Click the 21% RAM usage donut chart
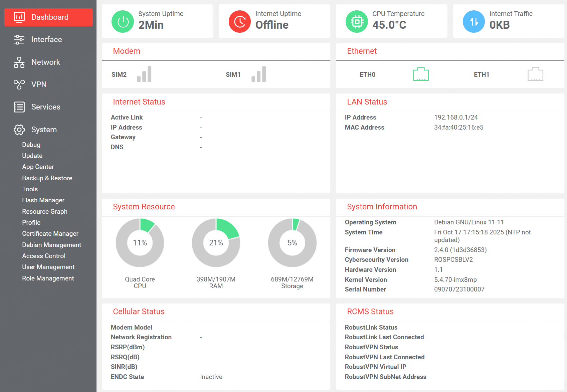 click(x=216, y=243)
